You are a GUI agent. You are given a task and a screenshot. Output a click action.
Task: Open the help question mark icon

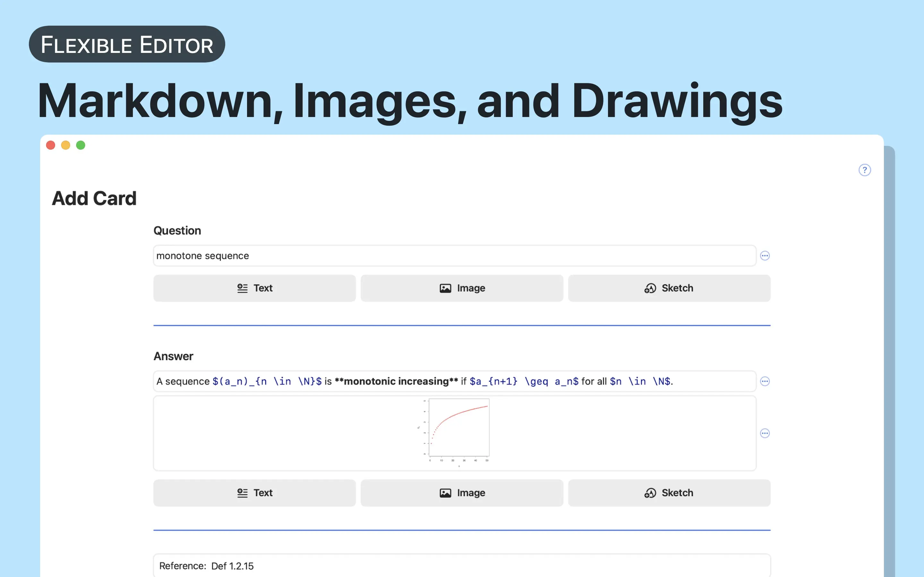coord(864,170)
